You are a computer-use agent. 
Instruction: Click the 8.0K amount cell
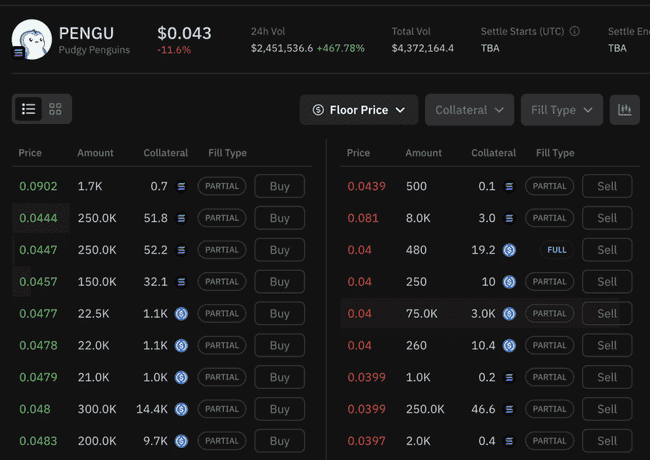click(418, 218)
